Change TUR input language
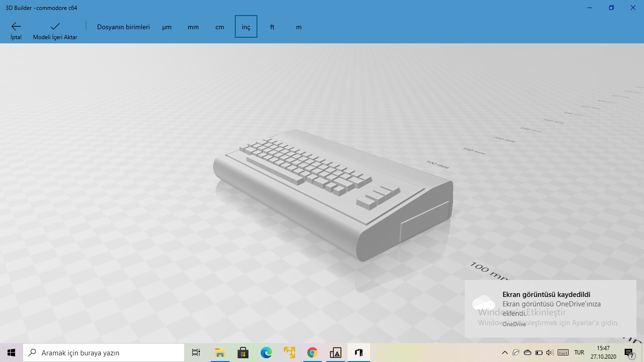 (x=579, y=353)
